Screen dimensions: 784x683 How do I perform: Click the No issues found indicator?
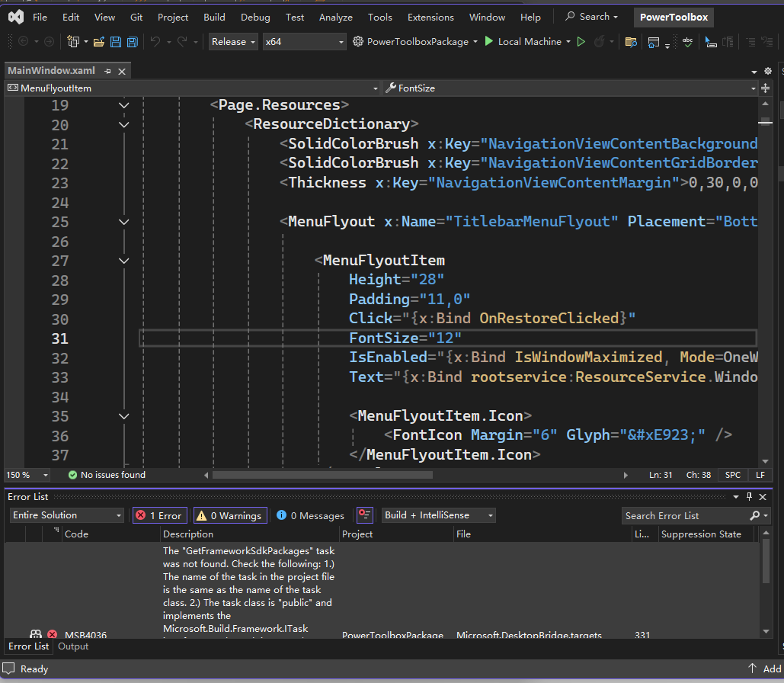coord(106,475)
